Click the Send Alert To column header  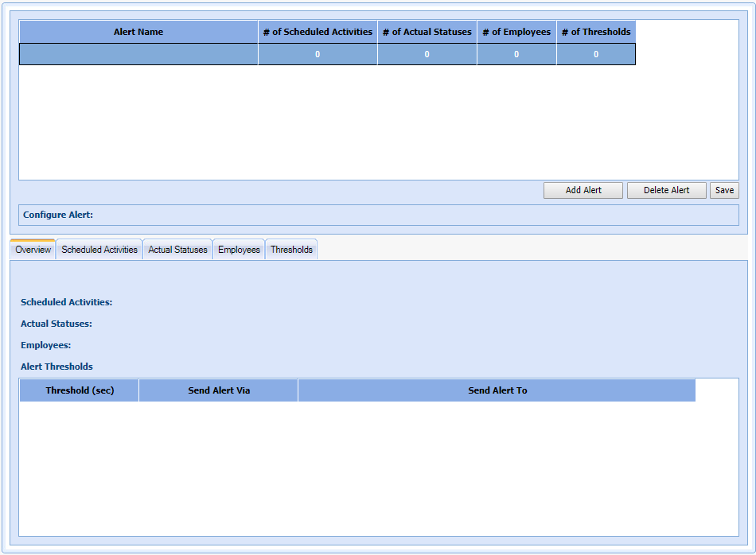[497, 390]
